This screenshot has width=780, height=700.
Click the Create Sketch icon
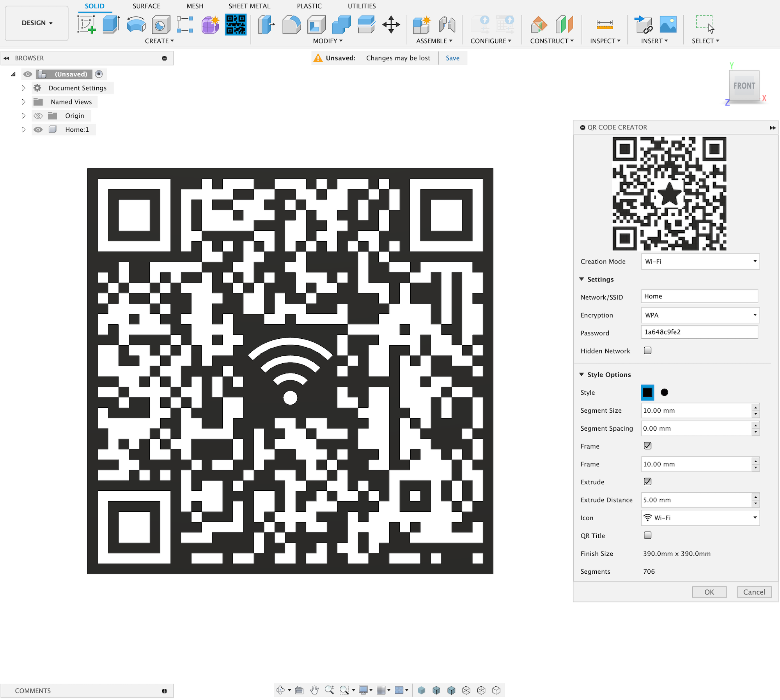point(87,25)
